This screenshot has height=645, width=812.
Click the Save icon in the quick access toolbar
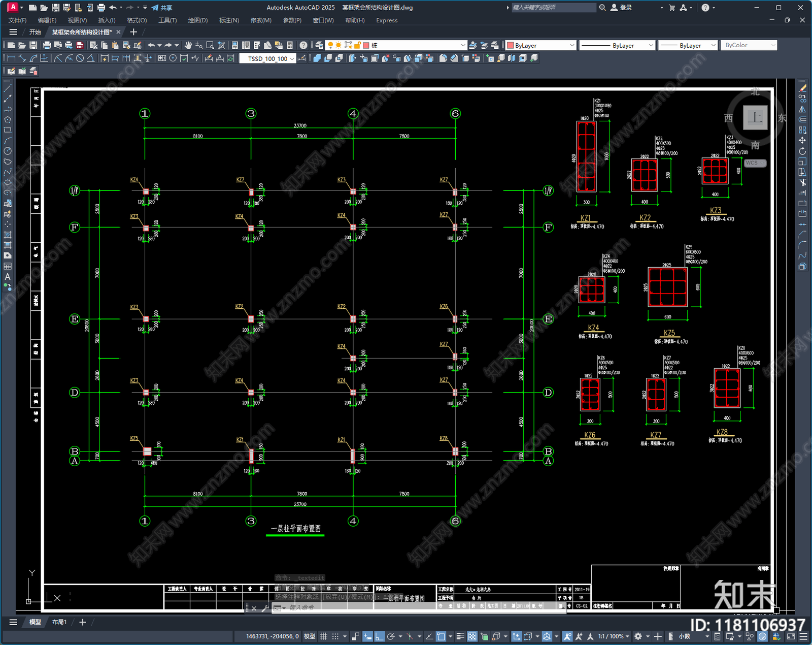click(x=55, y=8)
